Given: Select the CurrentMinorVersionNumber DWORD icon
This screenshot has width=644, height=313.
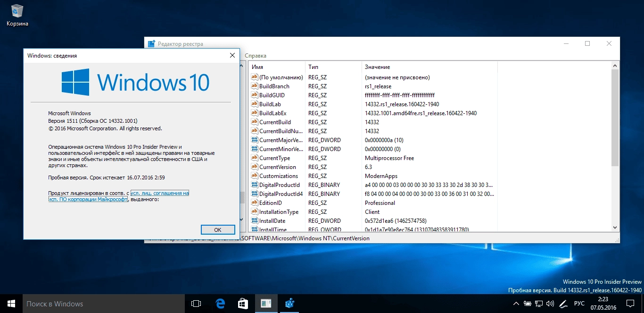Looking at the screenshot, I should (x=254, y=149).
